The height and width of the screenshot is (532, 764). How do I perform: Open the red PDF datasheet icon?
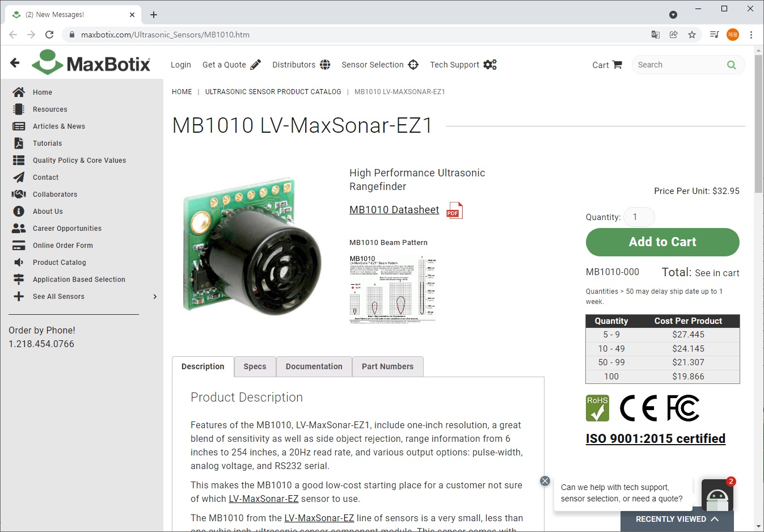click(454, 210)
